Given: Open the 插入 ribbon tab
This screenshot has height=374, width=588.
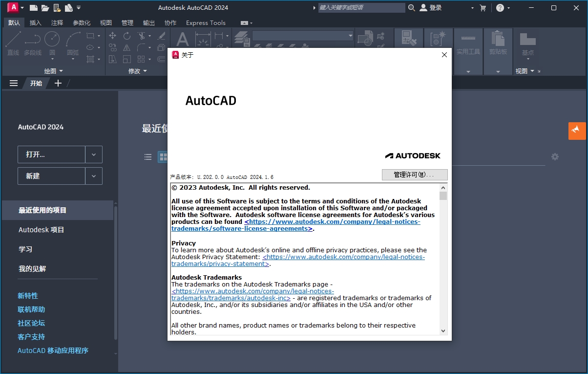Looking at the screenshot, I should [36, 22].
